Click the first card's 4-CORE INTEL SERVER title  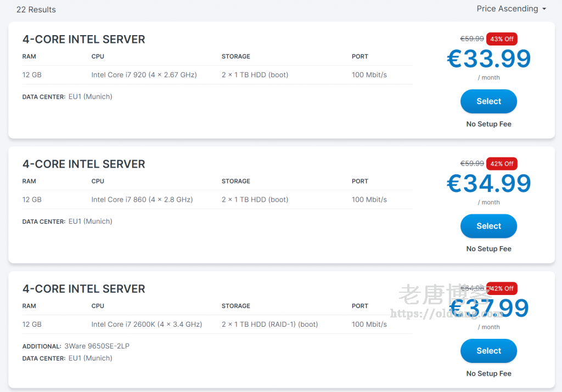(83, 39)
